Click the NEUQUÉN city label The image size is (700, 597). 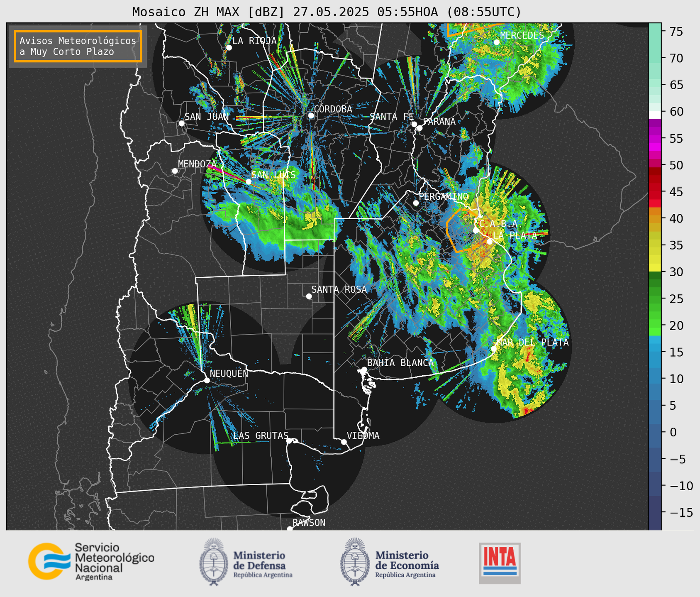point(229,373)
